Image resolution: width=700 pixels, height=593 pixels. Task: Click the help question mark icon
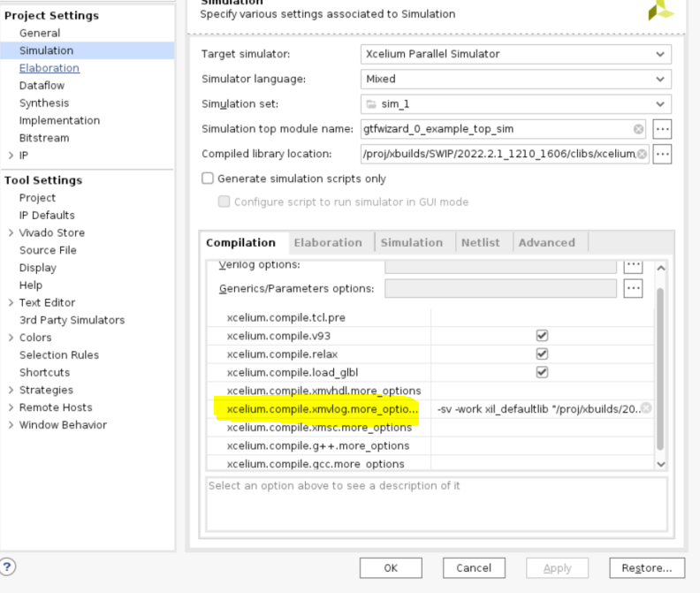coord(7,567)
